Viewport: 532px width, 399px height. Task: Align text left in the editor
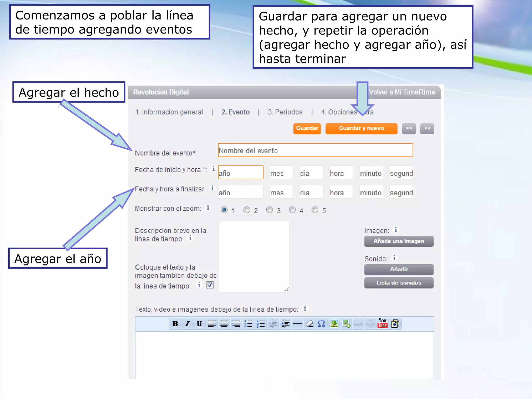click(x=212, y=324)
